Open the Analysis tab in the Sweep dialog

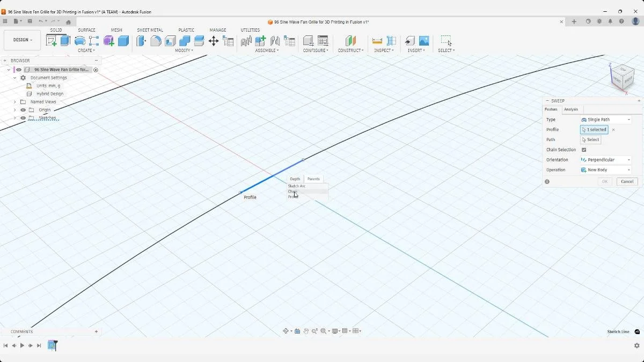pyautogui.click(x=571, y=109)
